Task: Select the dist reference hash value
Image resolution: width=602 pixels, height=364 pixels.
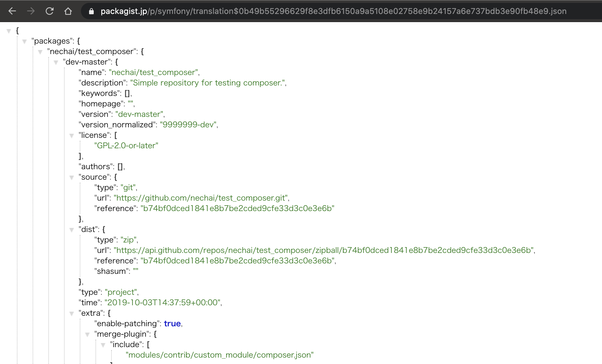Action: tap(237, 261)
